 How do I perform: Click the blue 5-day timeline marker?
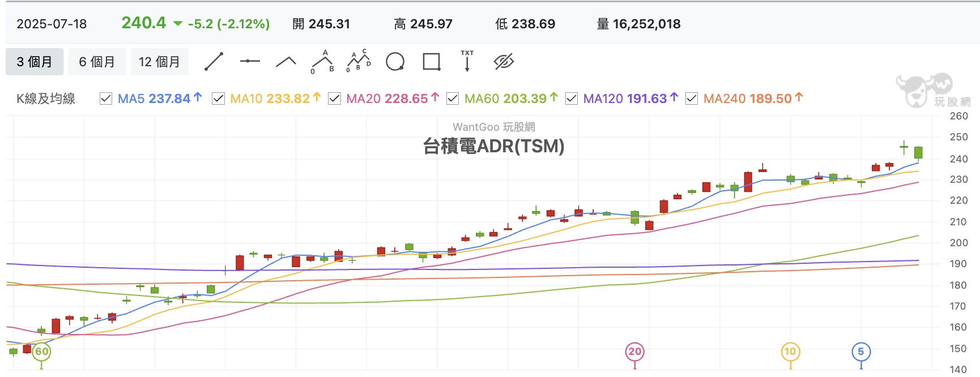click(861, 352)
